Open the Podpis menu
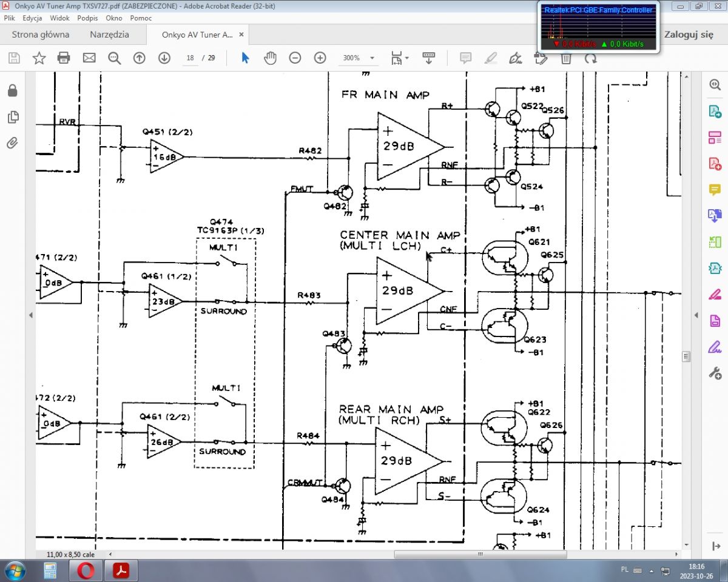 point(87,18)
